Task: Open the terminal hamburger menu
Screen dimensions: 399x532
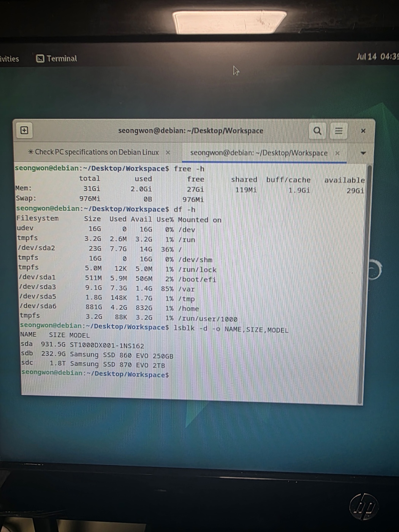Action: (x=339, y=131)
